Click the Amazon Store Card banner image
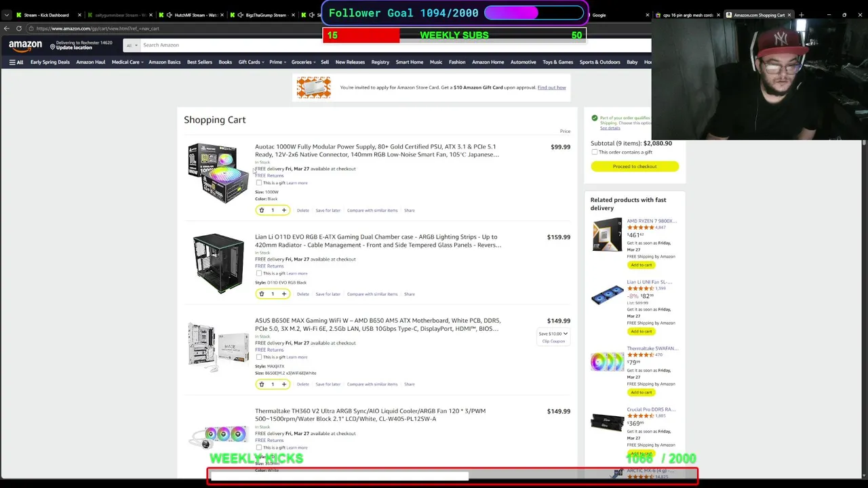The height and width of the screenshot is (488, 868). tap(313, 87)
